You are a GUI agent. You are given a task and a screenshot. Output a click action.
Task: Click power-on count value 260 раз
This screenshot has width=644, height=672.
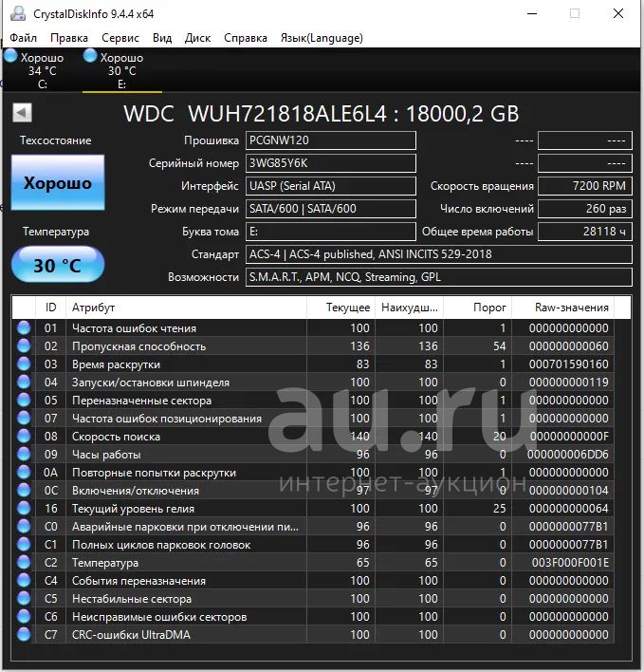tap(585, 208)
